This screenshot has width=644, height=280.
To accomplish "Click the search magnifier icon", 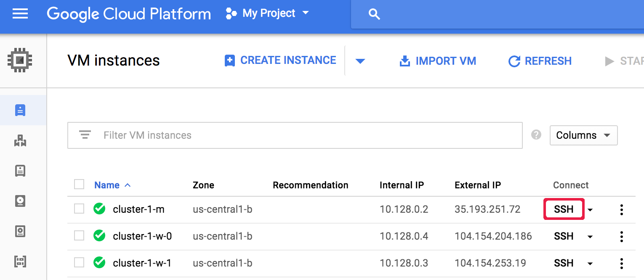I will click(x=374, y=14).
